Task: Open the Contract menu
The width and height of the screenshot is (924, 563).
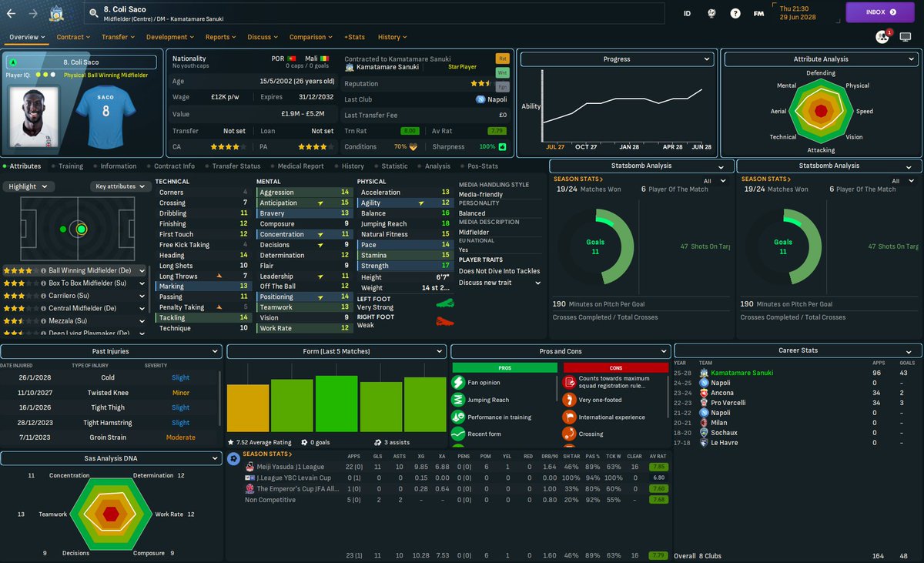Action: coord(73,37)
